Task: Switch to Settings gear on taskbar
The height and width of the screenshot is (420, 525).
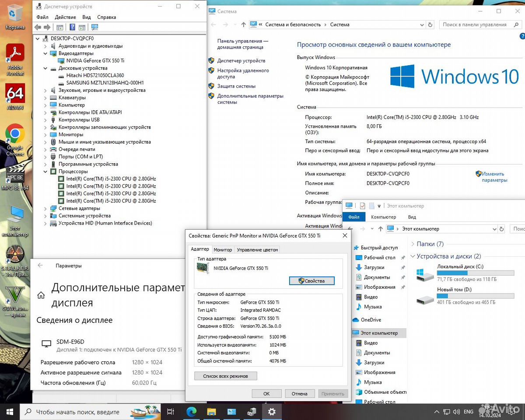Action: point(272,412)
